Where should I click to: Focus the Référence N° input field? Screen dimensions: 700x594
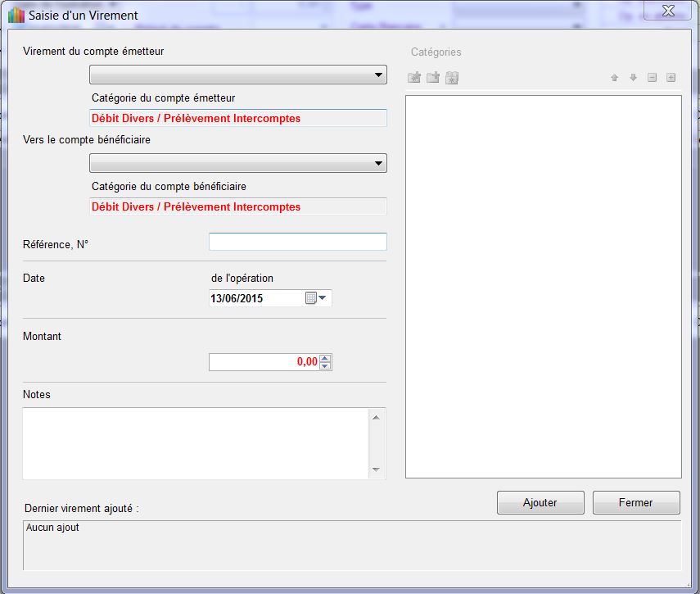tap(297, 242)
